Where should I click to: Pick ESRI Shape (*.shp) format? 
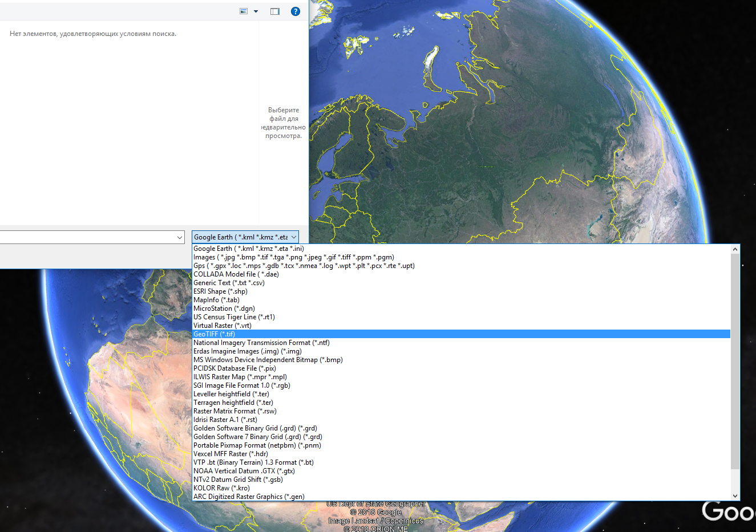[x=461, y=291]
